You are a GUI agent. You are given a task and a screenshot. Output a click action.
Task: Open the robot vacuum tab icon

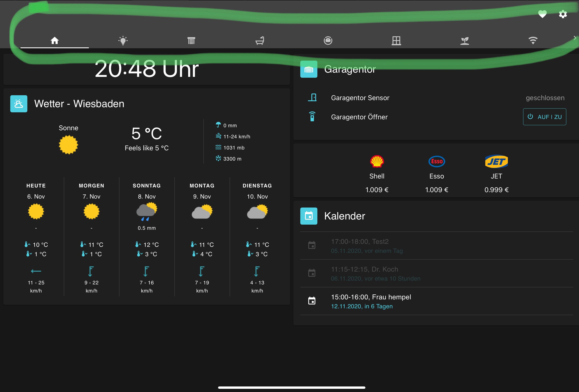pyautogui.click(x=328, y=40)
